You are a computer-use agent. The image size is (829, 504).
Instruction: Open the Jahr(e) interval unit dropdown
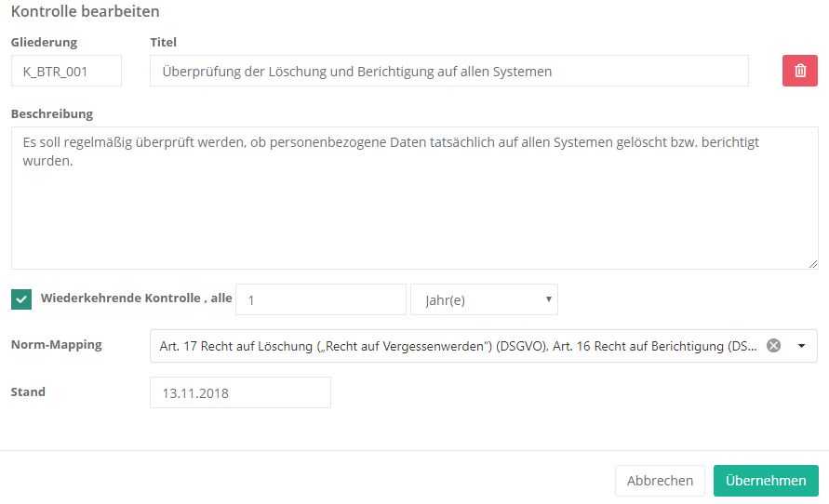(484, 299)
